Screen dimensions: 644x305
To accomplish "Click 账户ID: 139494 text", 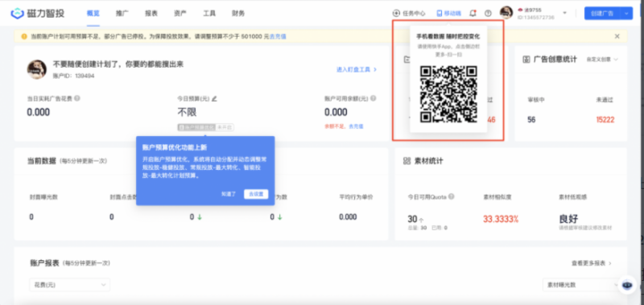I will (73, 76).
